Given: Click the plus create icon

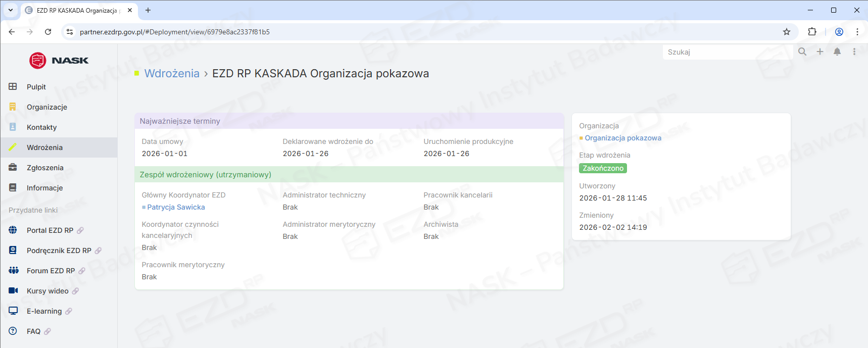Looking at the screenshot, I should 820,52.
